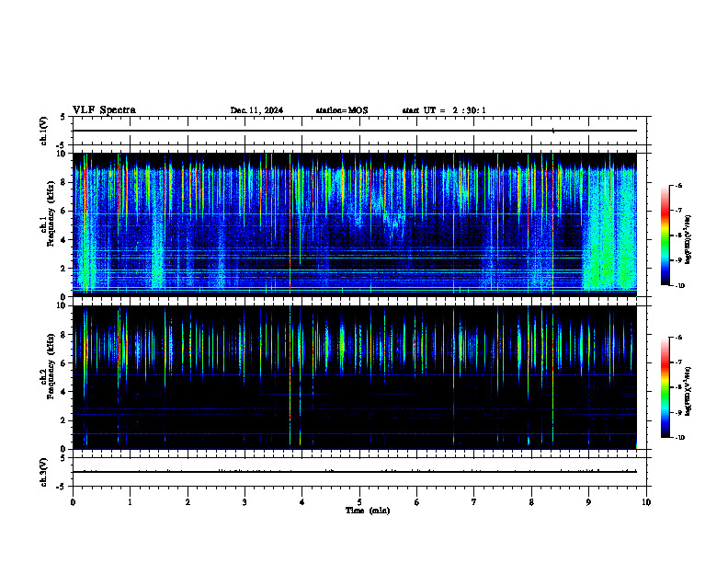
Task: Select the ch.1 spectrogram upper color bar
Action: [x=665, y=236]
